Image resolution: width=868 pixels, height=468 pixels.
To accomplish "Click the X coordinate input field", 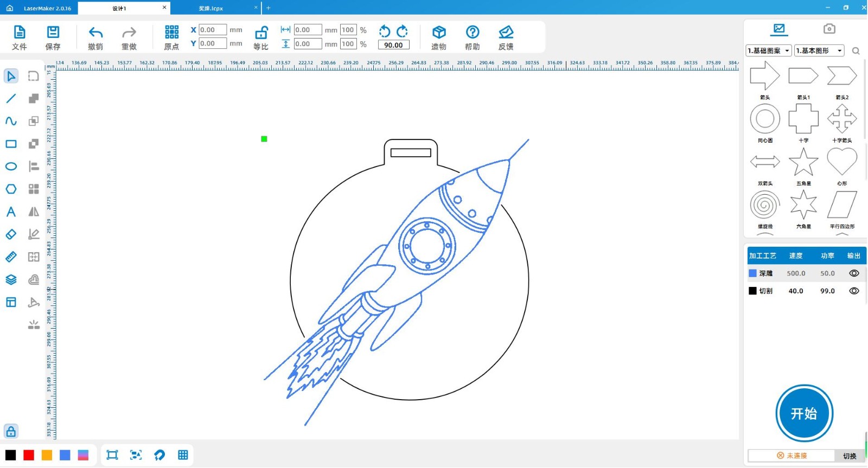I will (212, 30).
